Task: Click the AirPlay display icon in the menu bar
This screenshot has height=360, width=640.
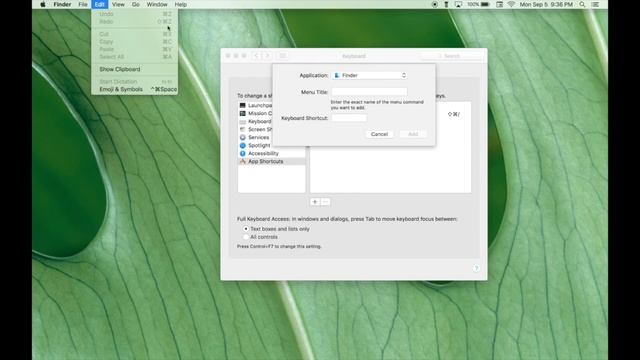Action: pos(458,4)
